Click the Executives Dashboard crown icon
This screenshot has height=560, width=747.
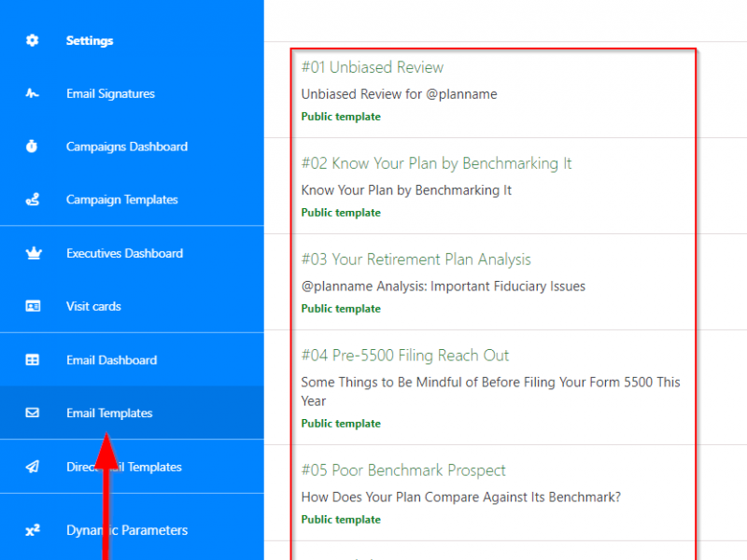[33, 253]
